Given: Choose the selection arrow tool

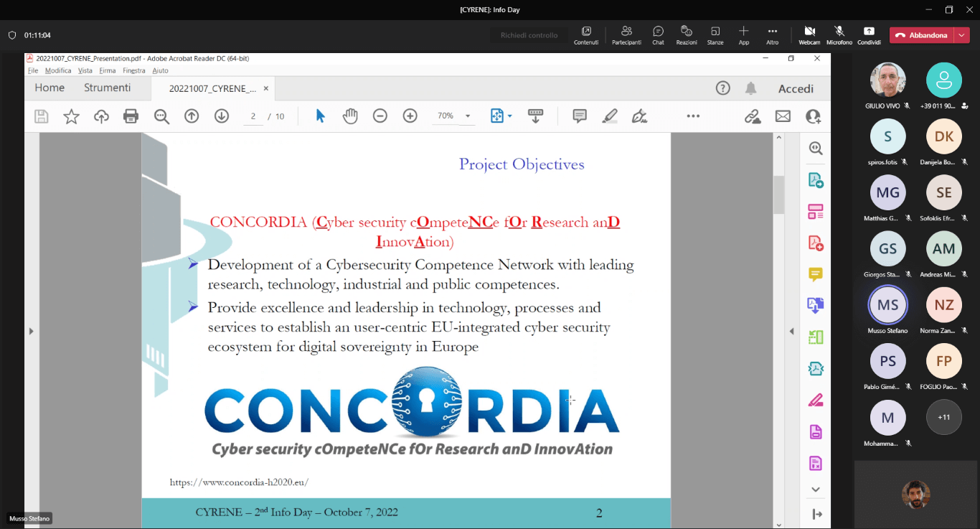Looking at the screenshot, I should 321,116.
